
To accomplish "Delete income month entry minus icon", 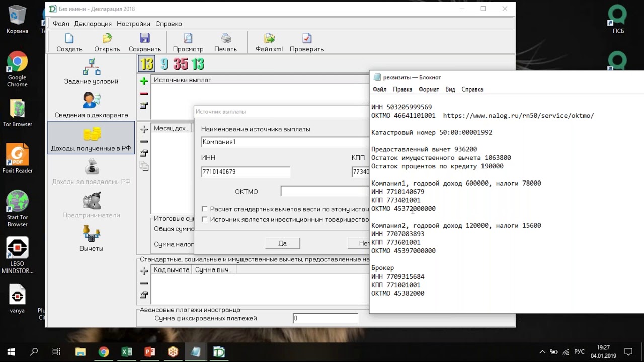I will (x=144, y=141).
